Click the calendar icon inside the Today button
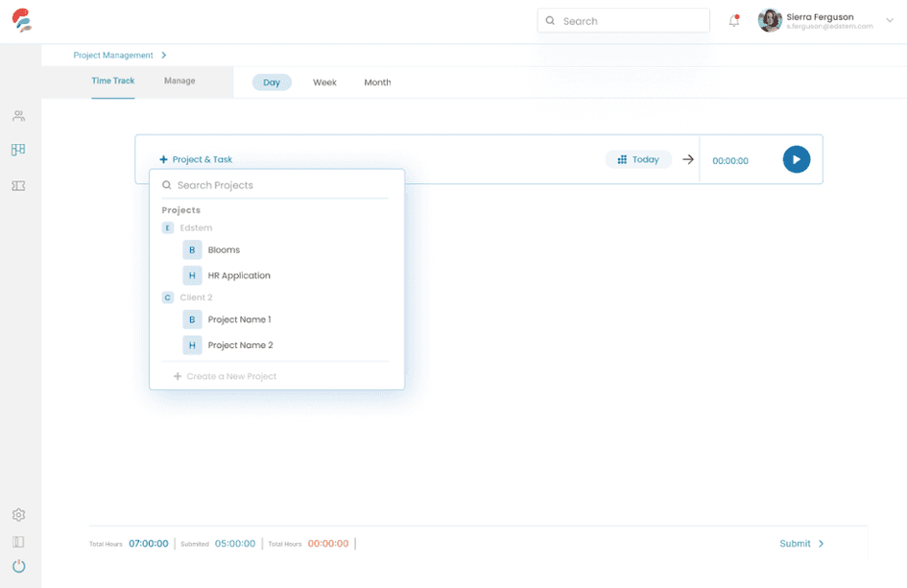This screenshot has height=588, width=907. click(624, 159)
